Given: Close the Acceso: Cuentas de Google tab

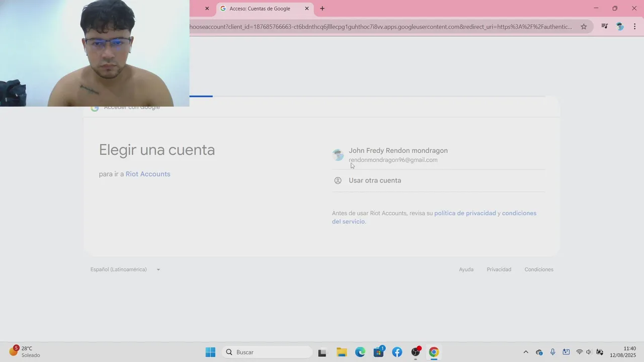Looking at the screenshot, I should (x=307, y=9).
